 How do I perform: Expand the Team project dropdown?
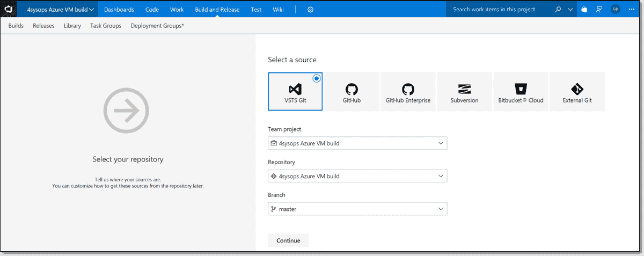357,143
